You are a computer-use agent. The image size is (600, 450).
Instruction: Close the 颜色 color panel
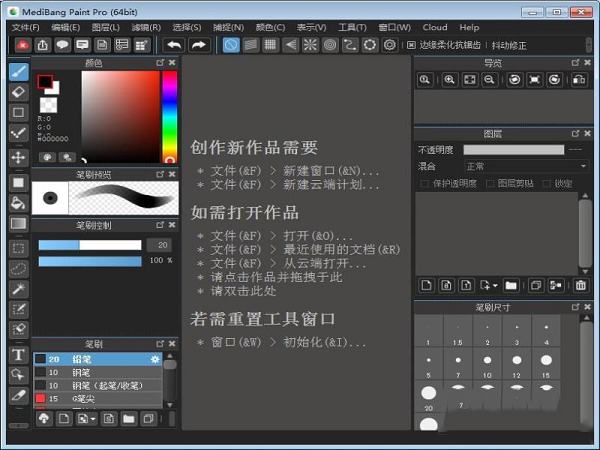(x=172, y=62)
